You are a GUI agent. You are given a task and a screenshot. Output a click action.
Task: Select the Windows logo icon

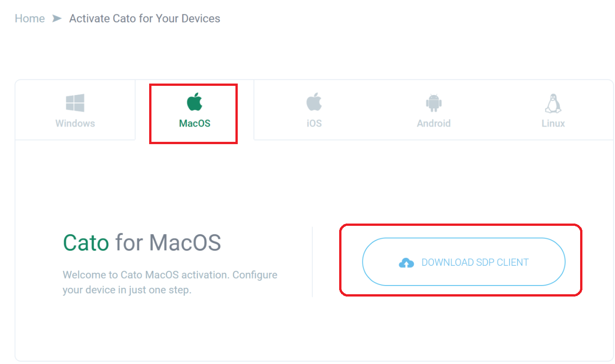[x=75, y=102]
